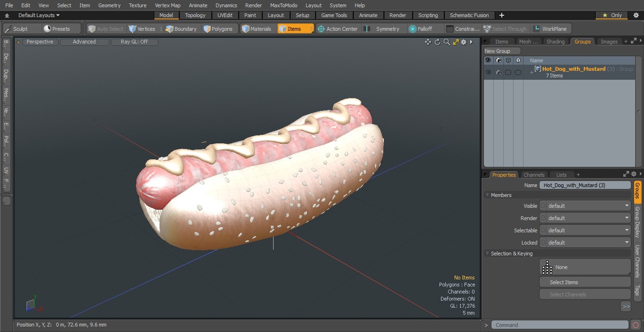The width and height of the screenshot is (644, 332).
Task: Click the New Group button
Action: 502,51
